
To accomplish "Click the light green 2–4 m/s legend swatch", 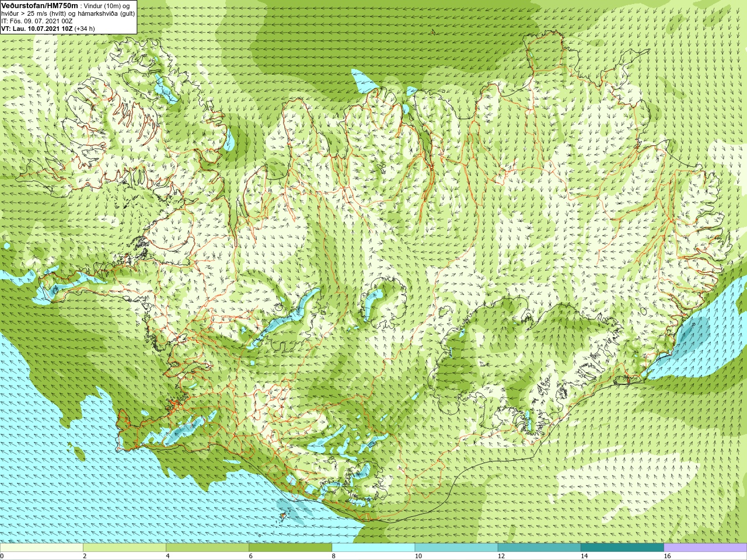I will click(124, 548).
